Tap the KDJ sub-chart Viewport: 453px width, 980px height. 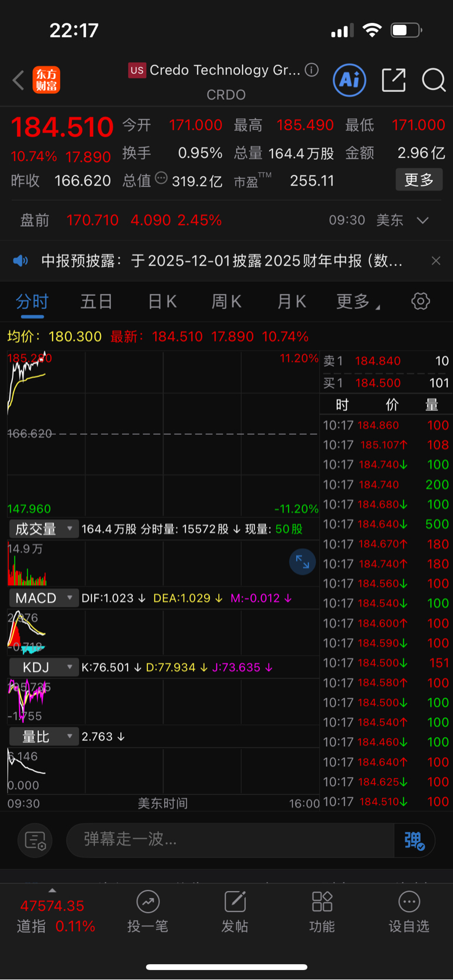point(163,701)
